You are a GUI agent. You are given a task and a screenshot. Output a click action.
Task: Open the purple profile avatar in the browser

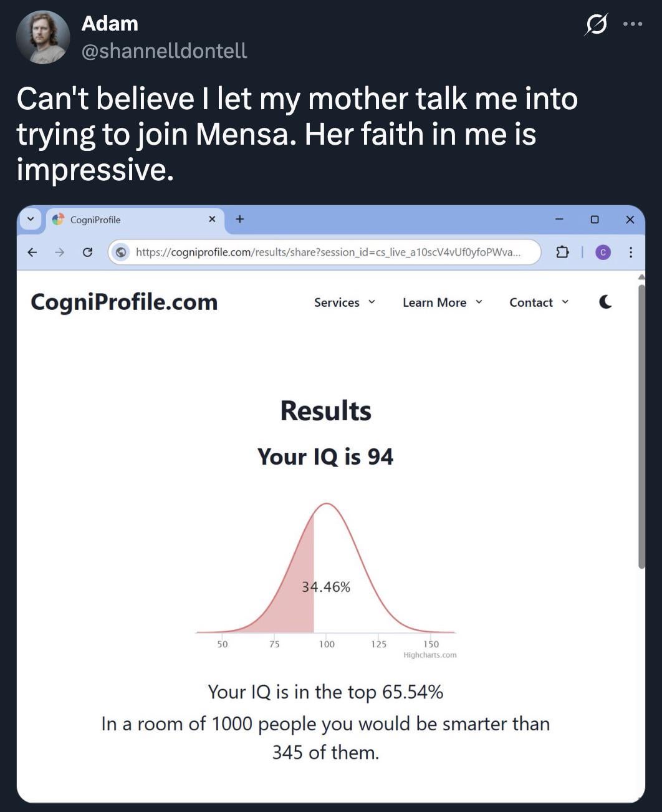(x=602, y=253)
